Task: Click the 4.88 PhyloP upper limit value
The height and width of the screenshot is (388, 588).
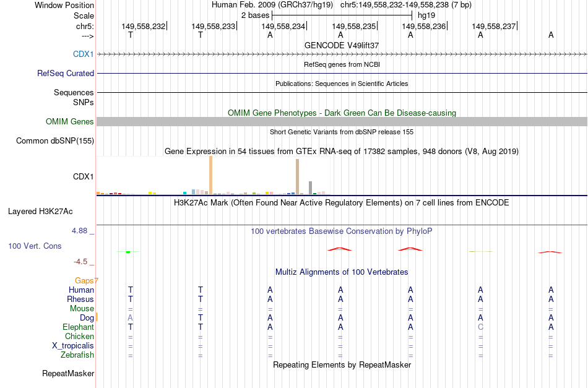Action: click(x=79, y=231)
